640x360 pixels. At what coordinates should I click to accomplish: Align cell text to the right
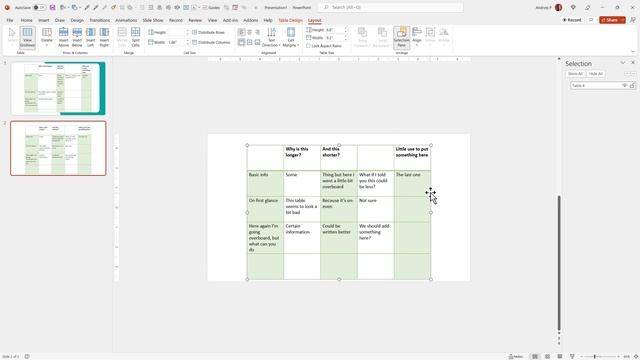257,32
